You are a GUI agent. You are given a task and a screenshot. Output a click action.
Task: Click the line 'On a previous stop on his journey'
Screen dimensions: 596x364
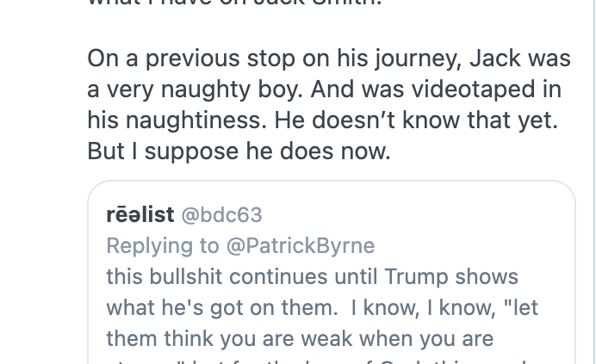(328, 59)
